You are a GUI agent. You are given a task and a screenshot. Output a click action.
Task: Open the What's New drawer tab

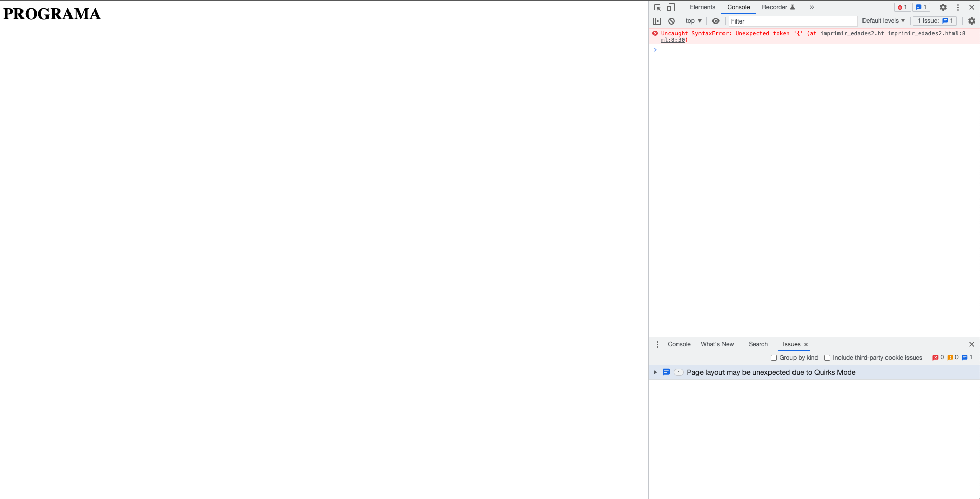717,344
